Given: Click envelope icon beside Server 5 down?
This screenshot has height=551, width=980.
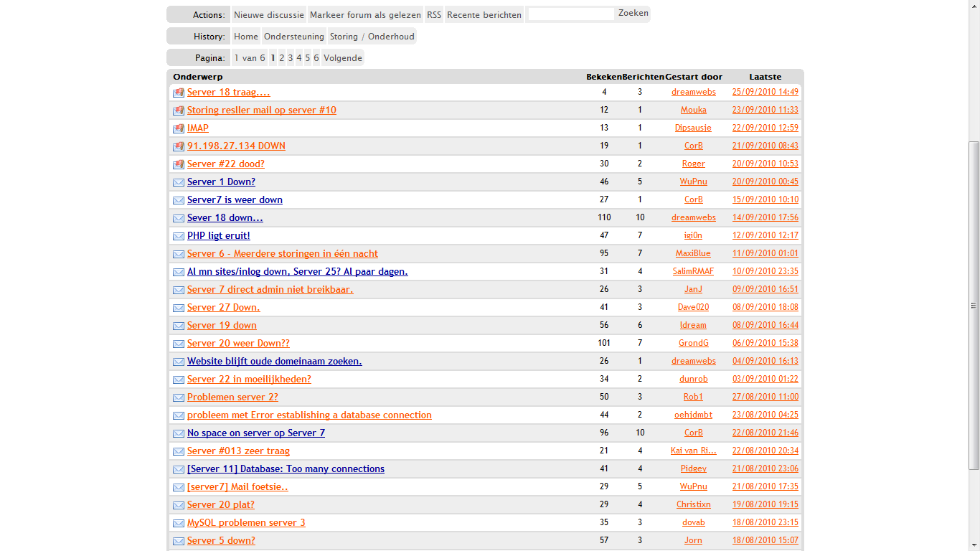Looking at the screenshot, I should (x=179, y=541).
